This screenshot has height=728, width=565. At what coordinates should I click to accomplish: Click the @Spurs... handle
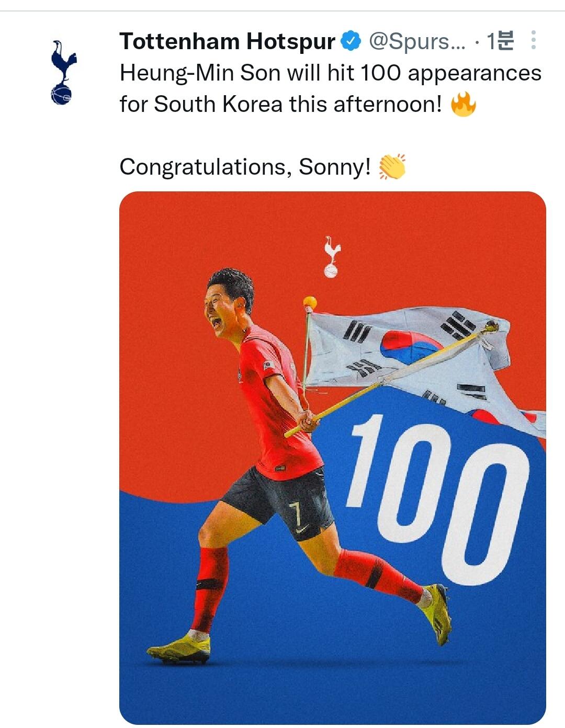(417, 41)
